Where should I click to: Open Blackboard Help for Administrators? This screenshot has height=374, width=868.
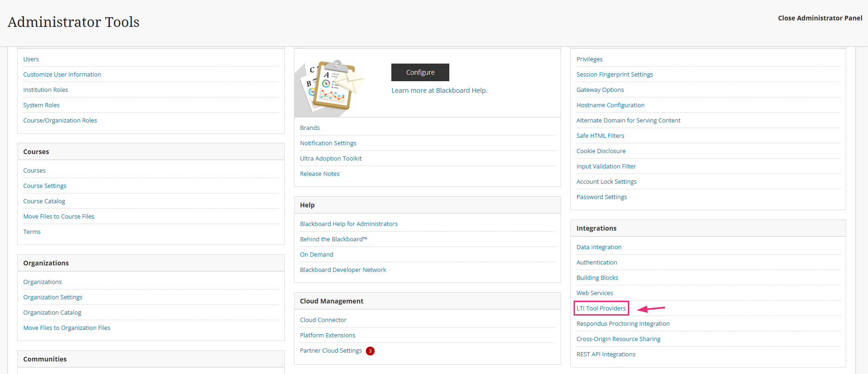coord(349,224)
